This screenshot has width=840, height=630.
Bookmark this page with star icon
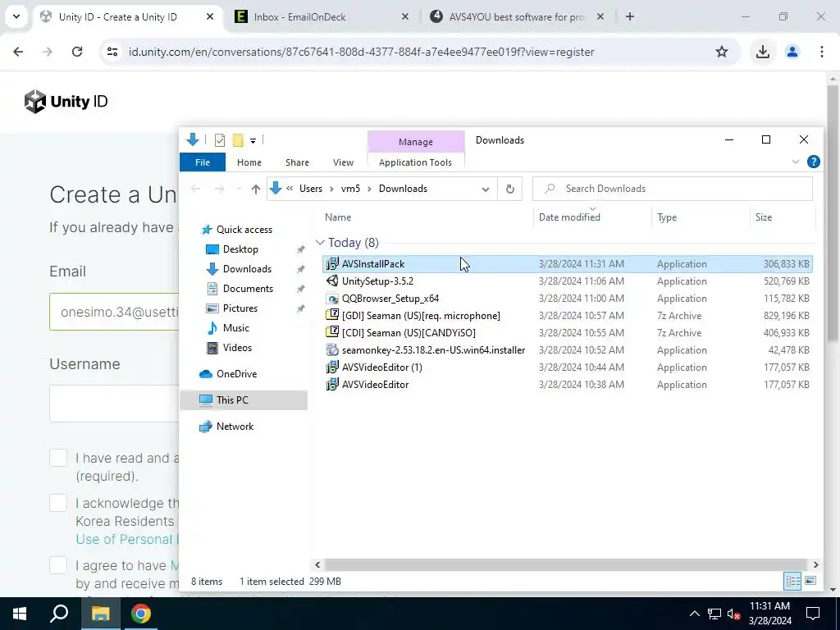coord(722,52)
